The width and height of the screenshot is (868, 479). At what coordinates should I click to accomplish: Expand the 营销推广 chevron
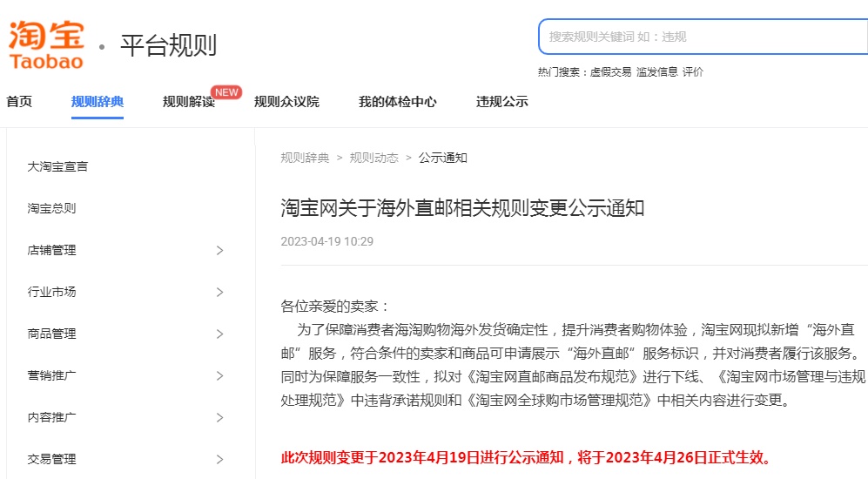pos(219,375)
